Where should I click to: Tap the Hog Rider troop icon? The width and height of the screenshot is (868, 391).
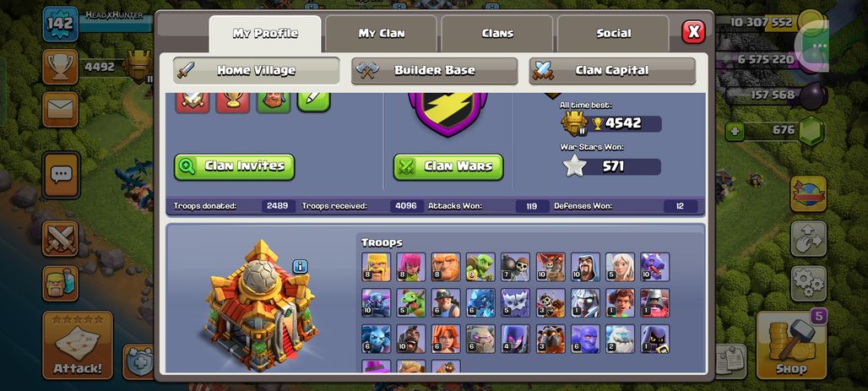pyautogui.click(x=410, y=339)
